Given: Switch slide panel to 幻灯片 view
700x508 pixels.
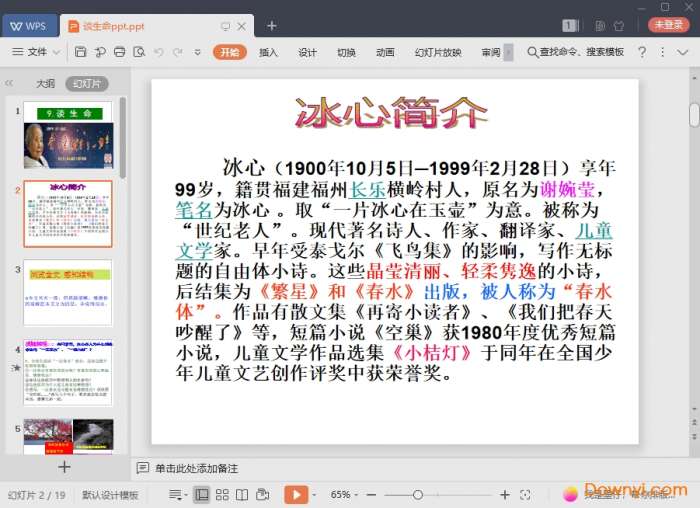Looking at the screenshot, I should 87,83.
